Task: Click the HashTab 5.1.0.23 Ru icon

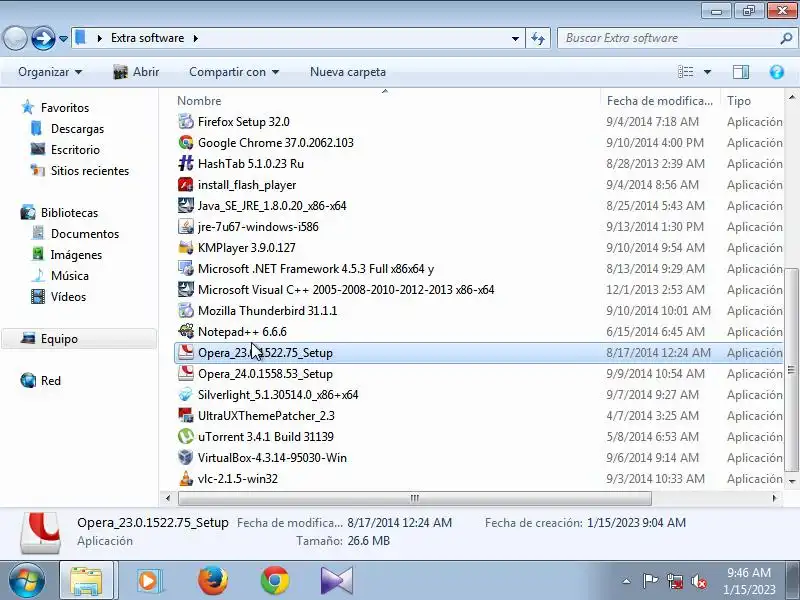Action: click(x=186, y=164)
